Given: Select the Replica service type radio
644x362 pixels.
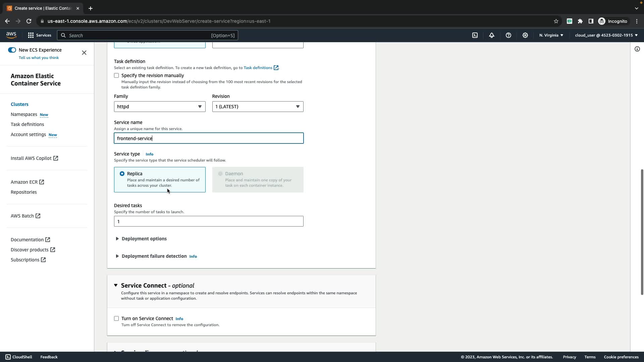Looking at the screenshot, I should pyautogui.click(x=122, y=174).
